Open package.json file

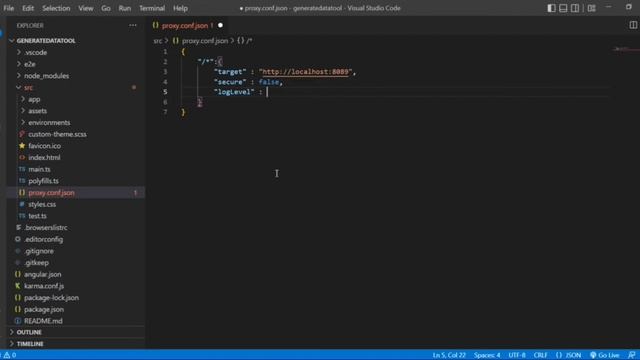tap(44, 309)
